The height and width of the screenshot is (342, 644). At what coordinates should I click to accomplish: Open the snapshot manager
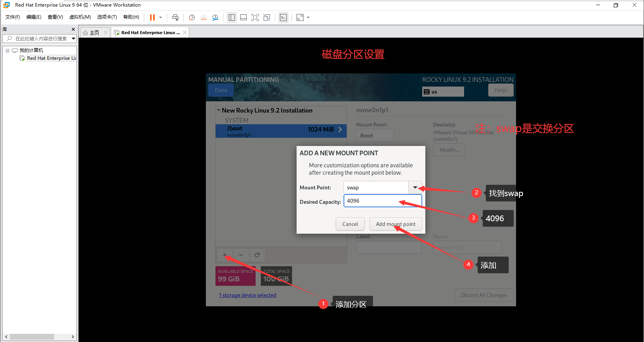point(215,17)
